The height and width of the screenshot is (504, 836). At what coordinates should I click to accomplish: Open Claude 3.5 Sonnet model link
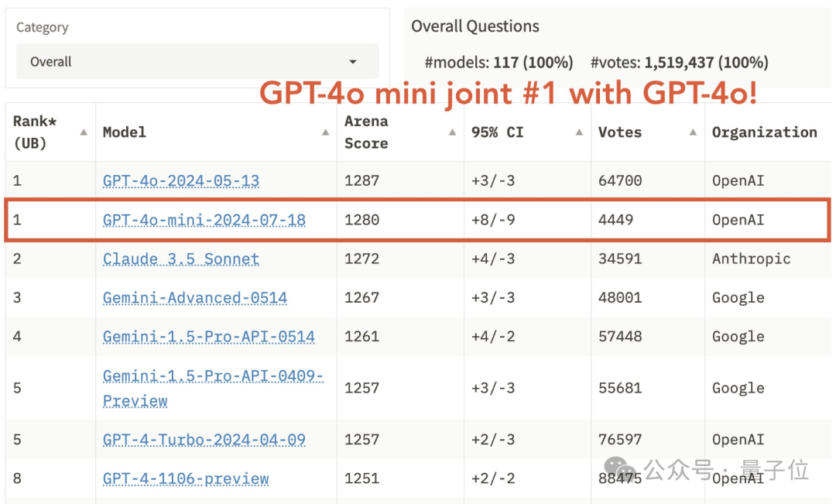point(180,259)
